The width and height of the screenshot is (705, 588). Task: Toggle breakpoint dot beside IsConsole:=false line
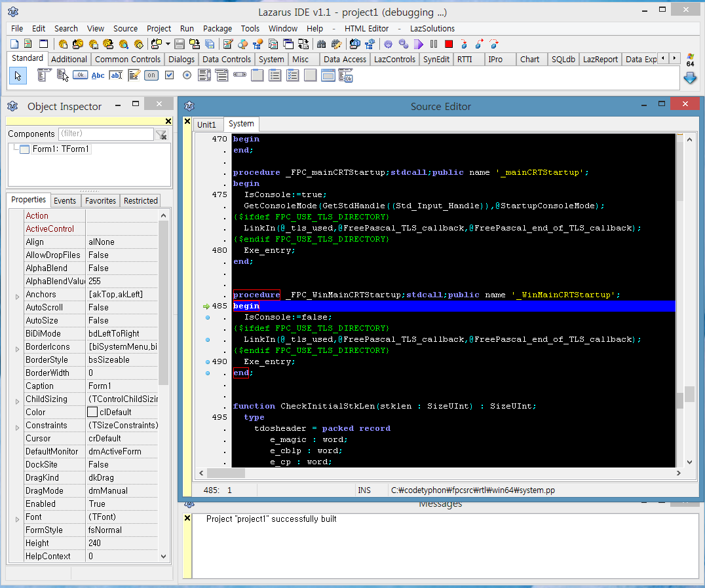[208, 317]
